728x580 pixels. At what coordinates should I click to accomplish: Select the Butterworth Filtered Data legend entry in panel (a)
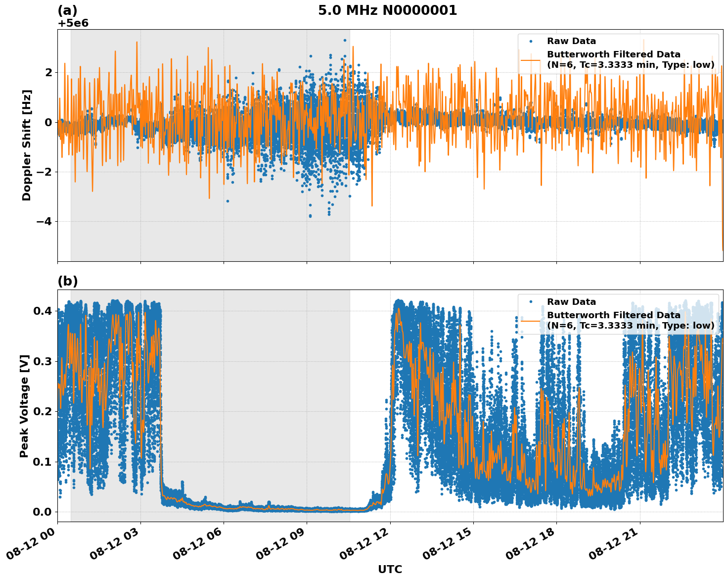pyautogui.click(x=613, y=53)
